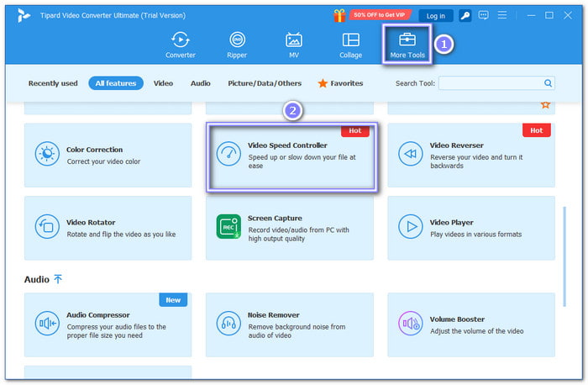
Task: Click the search magnifier icon
Action: tap(548, 83)
